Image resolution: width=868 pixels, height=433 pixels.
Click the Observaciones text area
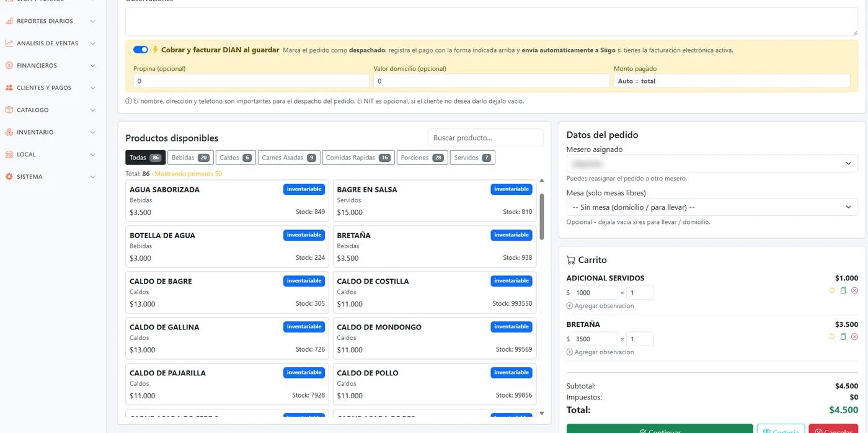pyautogui.click(x=492, y=22)
